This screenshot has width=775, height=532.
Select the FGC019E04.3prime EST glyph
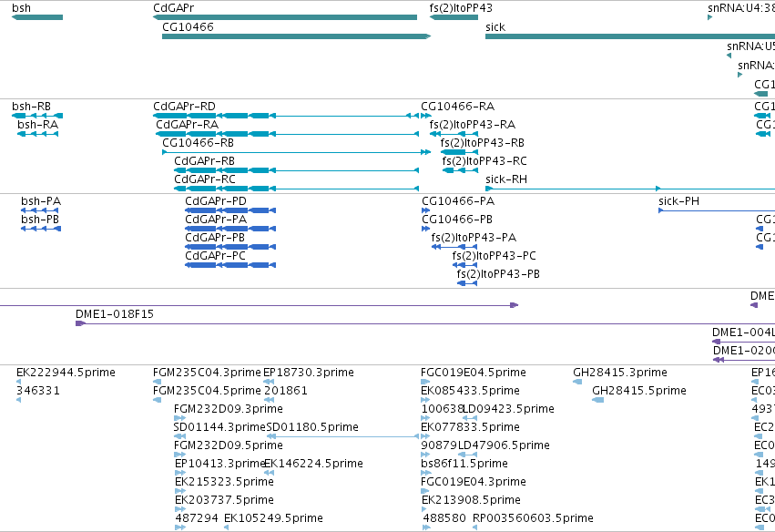(425, 491)
